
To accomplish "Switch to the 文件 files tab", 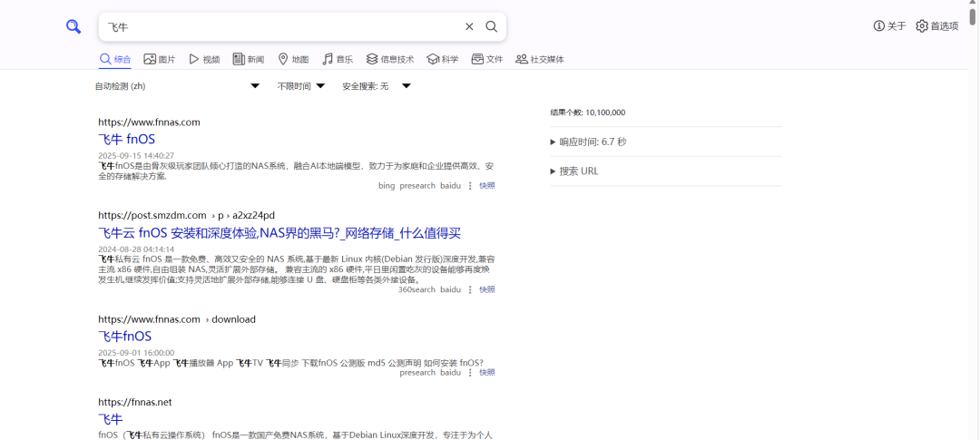I will (487, 59).
